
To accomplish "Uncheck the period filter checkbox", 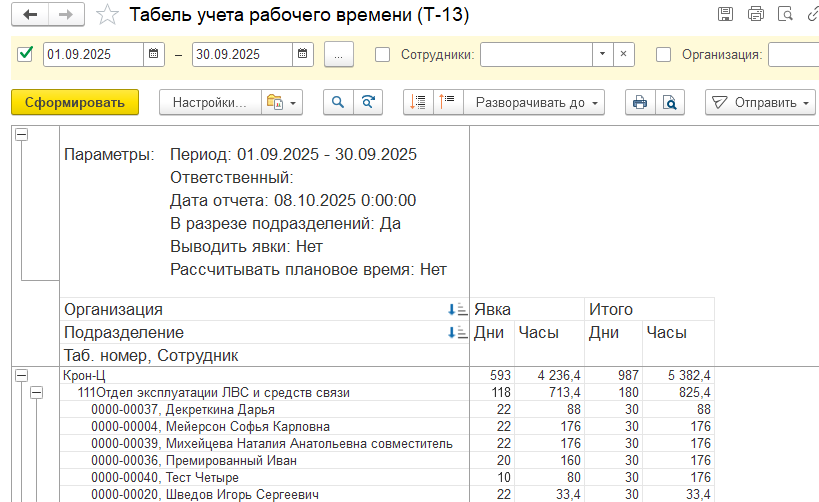I will click(26, 54).
